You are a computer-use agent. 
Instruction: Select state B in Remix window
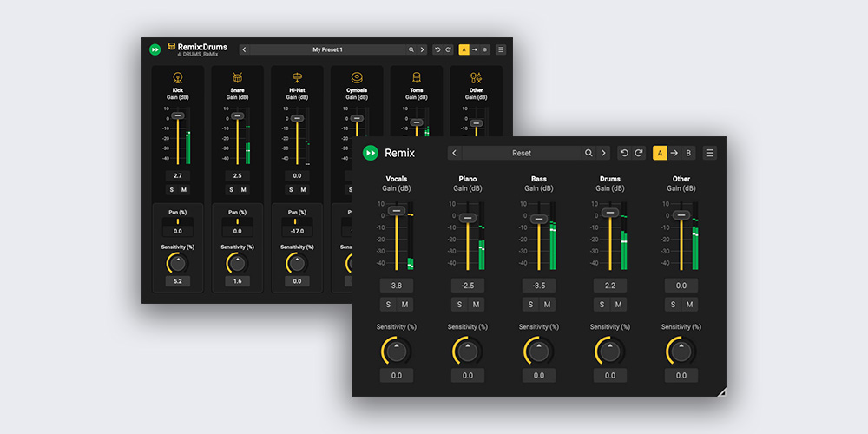click(x=688, y=153)
